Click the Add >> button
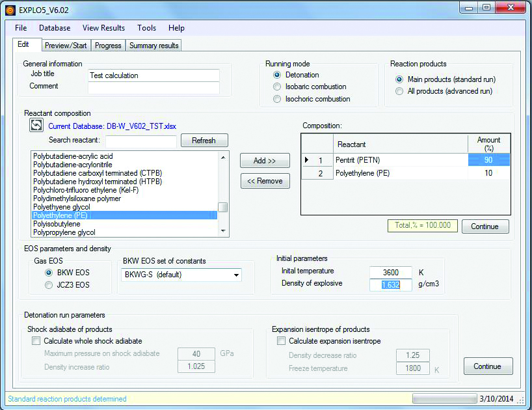The height and width of the screenshot is (410, 532). (265, 161)
